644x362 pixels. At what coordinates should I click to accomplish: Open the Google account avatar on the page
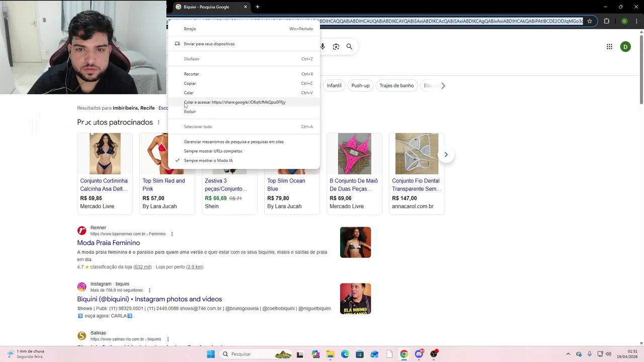[x=625, y=47]
